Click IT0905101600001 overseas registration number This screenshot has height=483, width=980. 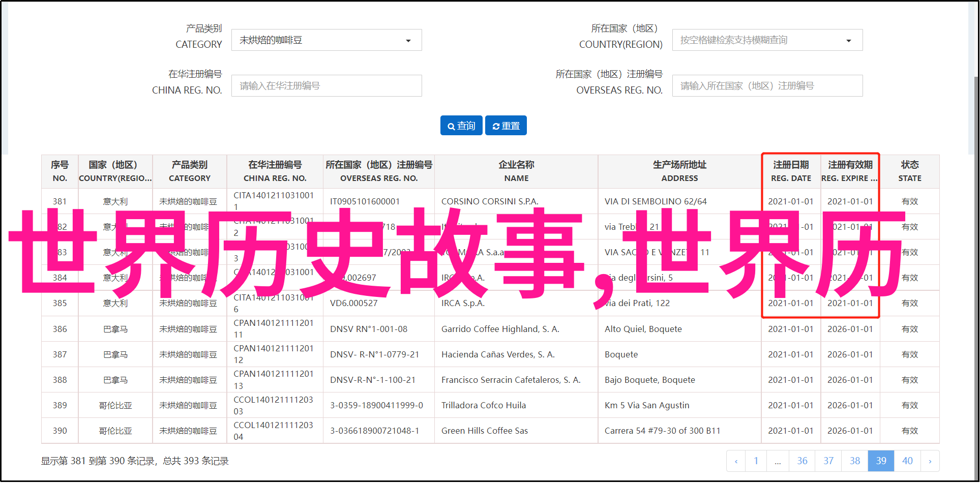365,202
